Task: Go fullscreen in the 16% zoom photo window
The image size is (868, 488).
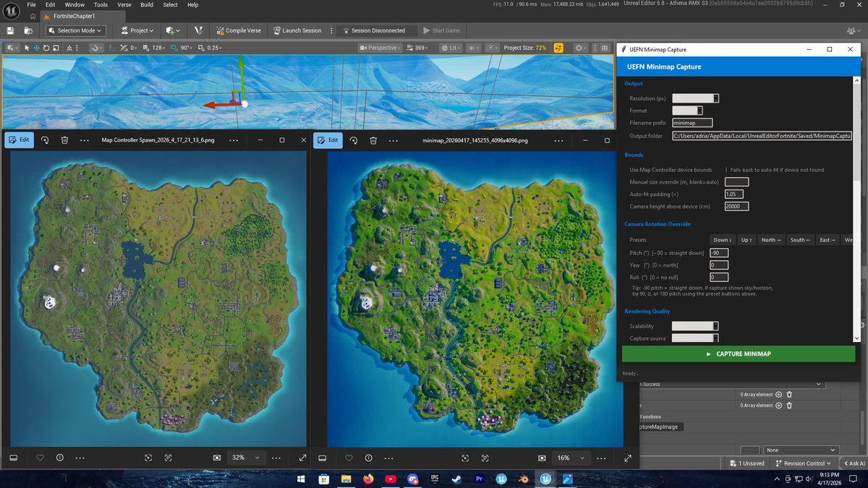Action: pyautogui.click(x=628, y=458)
